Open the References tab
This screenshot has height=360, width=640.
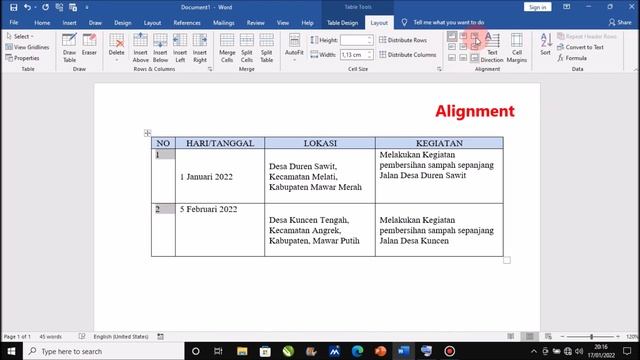(187, 23)
